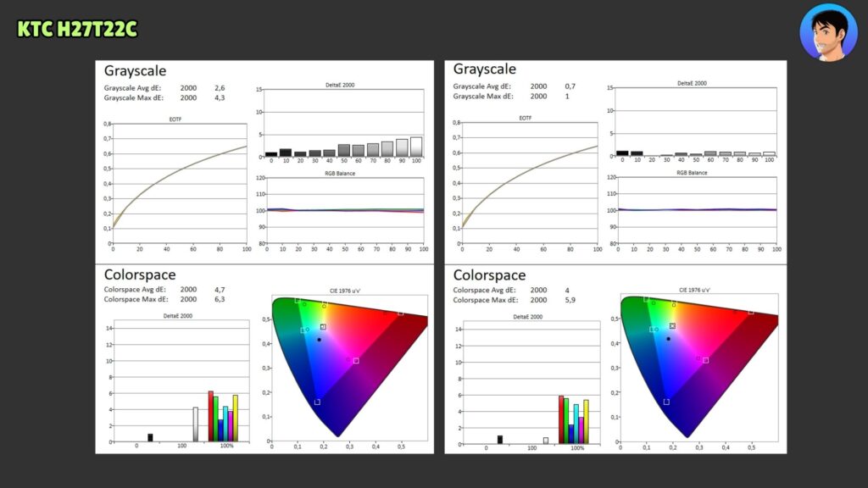Click the CIE 1976 u'v' diagram beside Max dE 6,3
868x488 pixels.
350,368
